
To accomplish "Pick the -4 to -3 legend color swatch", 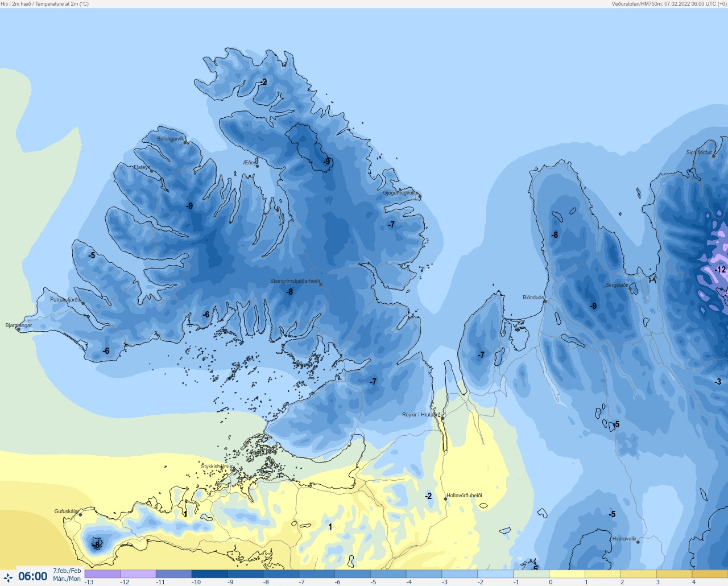I will click(x=424, y=574).
